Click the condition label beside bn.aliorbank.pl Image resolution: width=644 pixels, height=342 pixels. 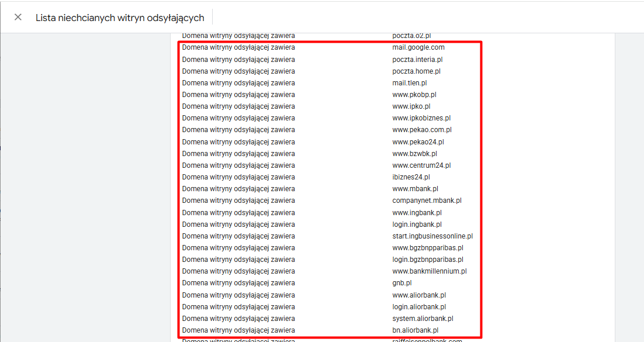click(x=238, y=330)
